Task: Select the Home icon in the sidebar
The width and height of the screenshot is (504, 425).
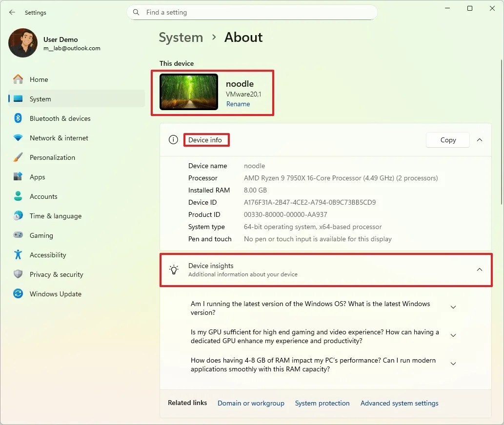Action: point(18,79)
